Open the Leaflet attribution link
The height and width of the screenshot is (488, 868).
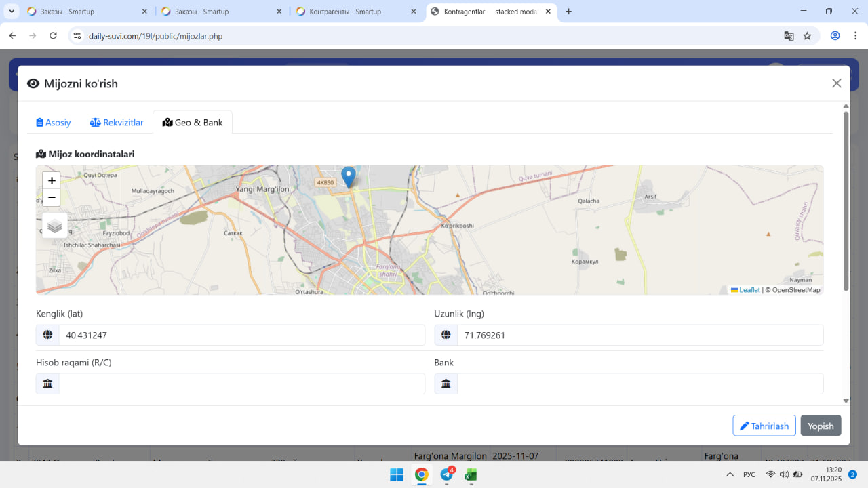749,290
